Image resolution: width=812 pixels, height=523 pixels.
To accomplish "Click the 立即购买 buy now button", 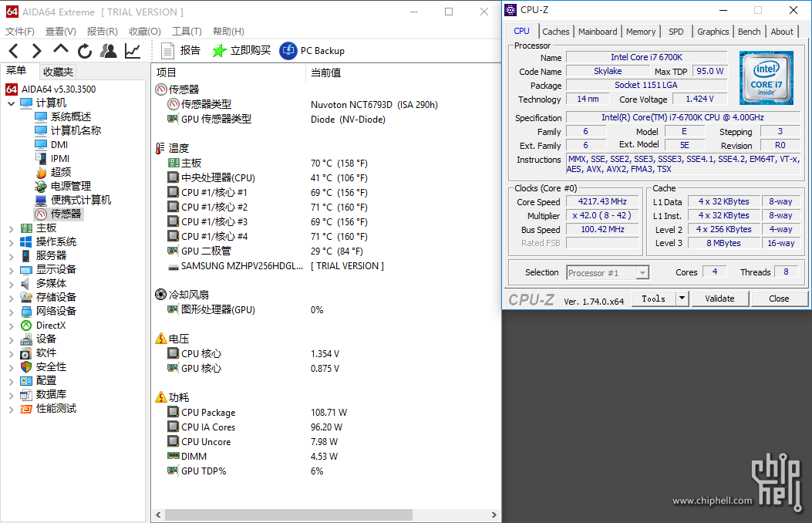I will coord(241,51).
